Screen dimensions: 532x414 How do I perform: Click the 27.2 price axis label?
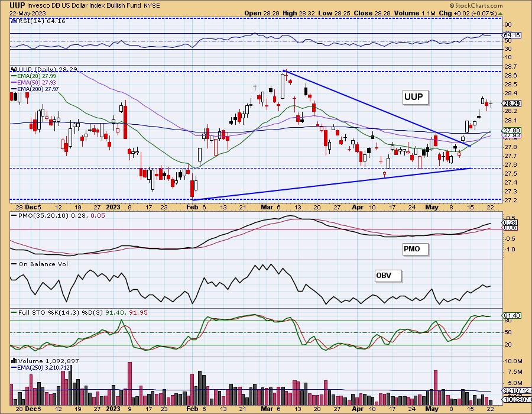pyautogui.click(x=511, y=200)
